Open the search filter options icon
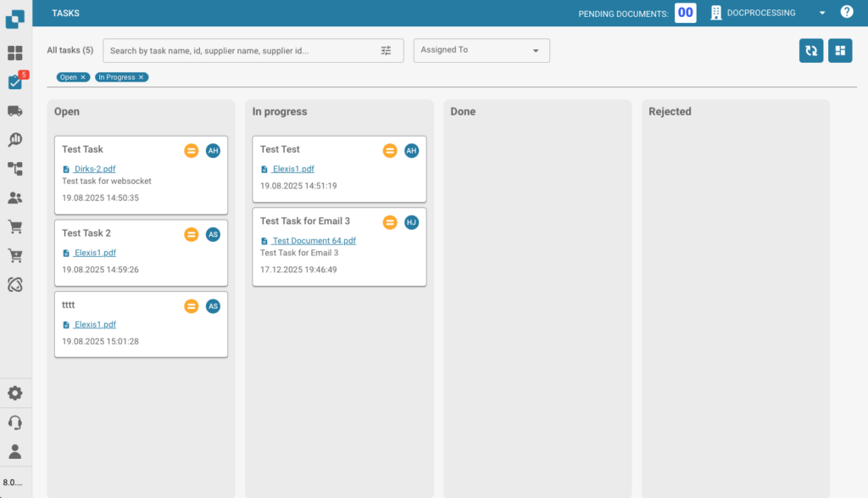Image resolution: width=868 pixels, height=498 pixels. [x=387, y=51]
